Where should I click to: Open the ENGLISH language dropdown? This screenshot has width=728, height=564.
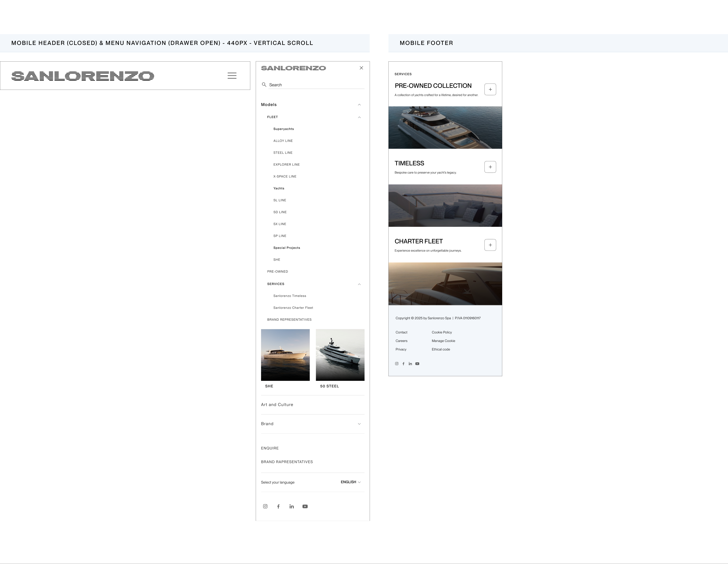tap(351, 482)
